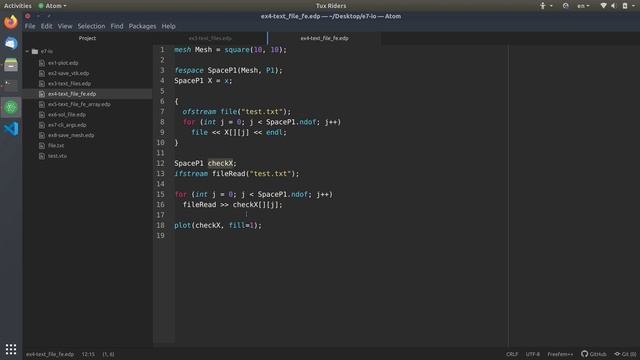Viewport: 640px width, 360px height.
Task: Click the CRLF line ending selector
Action: pyautogui.click(x=512, y=354)
